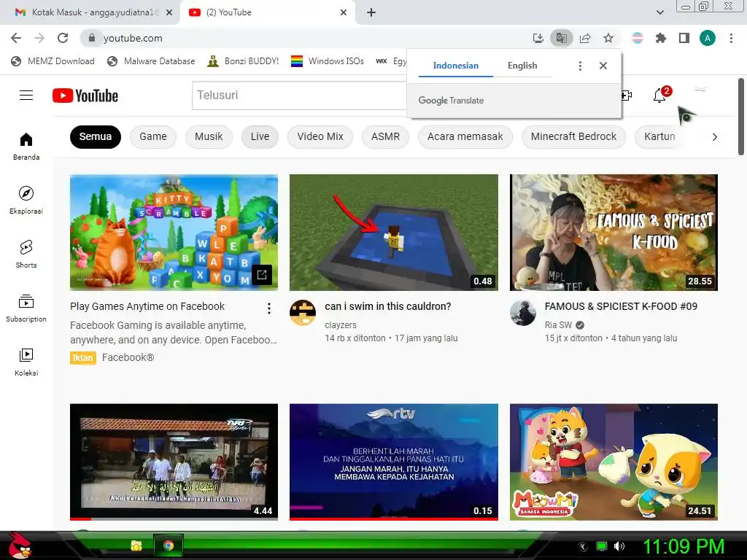Open the Chrome three-dot menu
The height and width of the screenshot is (560, 747).
(x=731, y=38)
